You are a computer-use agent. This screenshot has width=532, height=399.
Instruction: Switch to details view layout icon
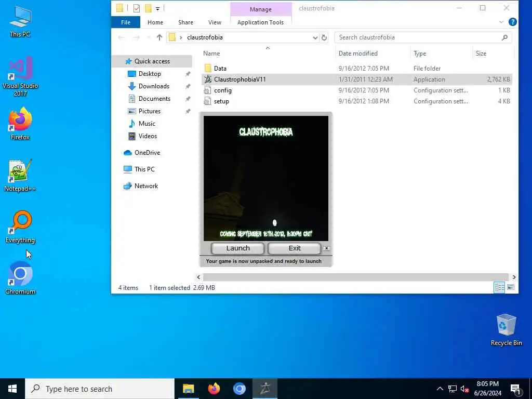tap(499, 287)
